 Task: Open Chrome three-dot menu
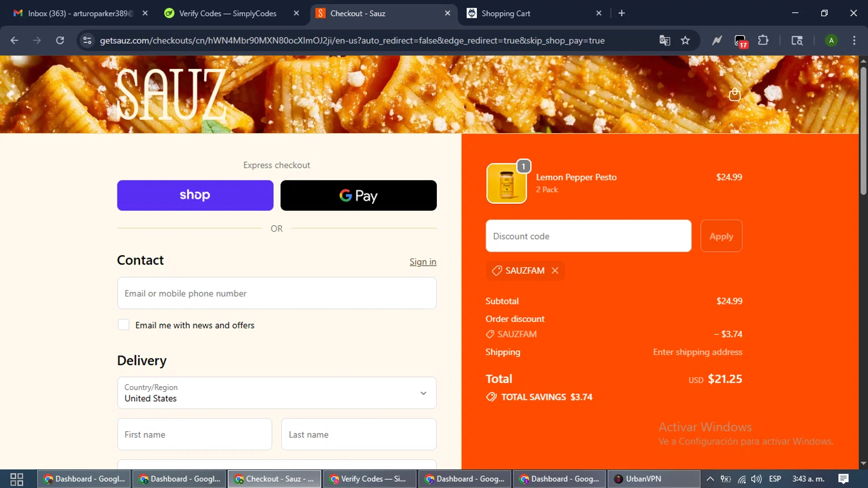[854, 41]
